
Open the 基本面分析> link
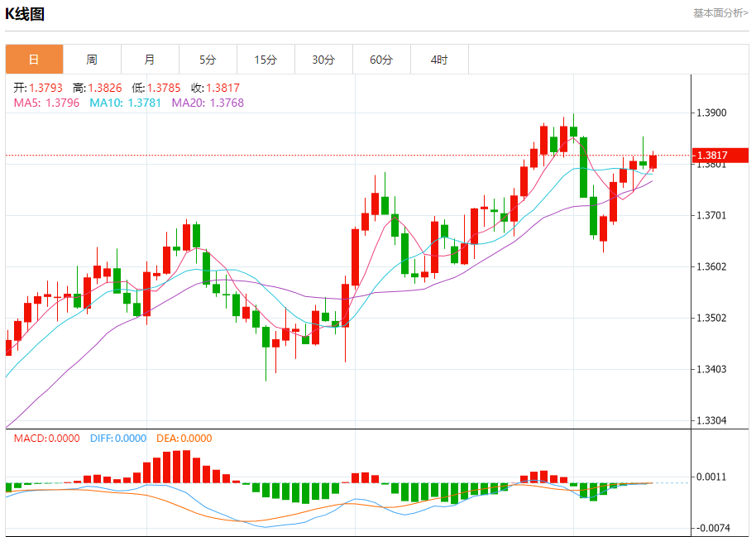[720, 13]
